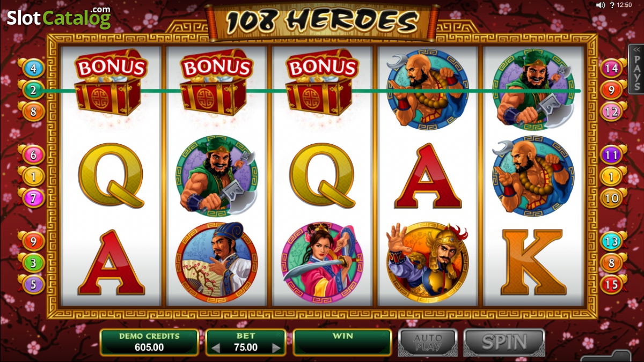Click the bonus chest on first reel
This screenshot has width=644, height=362.
tap(109, 84)
